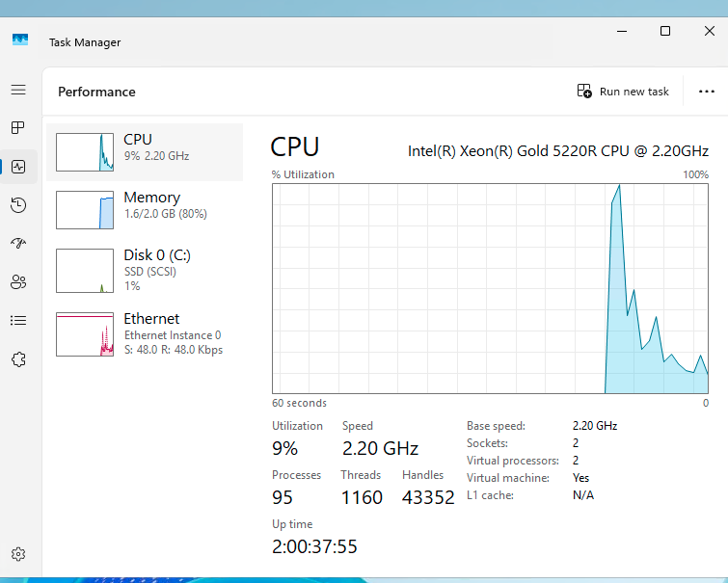The height and width of the screenshot is (583, 728).
Task: Click Run new task button
Action: coord(623,92)
